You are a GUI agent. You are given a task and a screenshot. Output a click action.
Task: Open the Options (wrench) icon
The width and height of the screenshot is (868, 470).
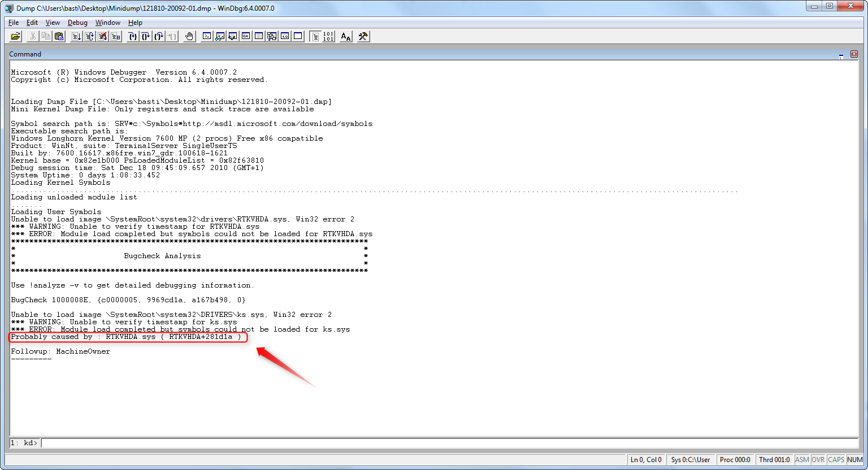click(x=362, y=36)
